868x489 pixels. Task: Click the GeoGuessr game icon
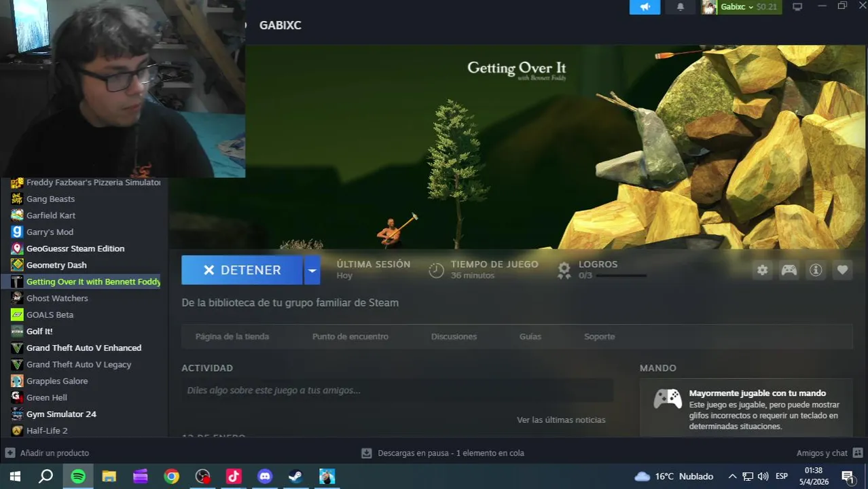(x=17, y=249)
